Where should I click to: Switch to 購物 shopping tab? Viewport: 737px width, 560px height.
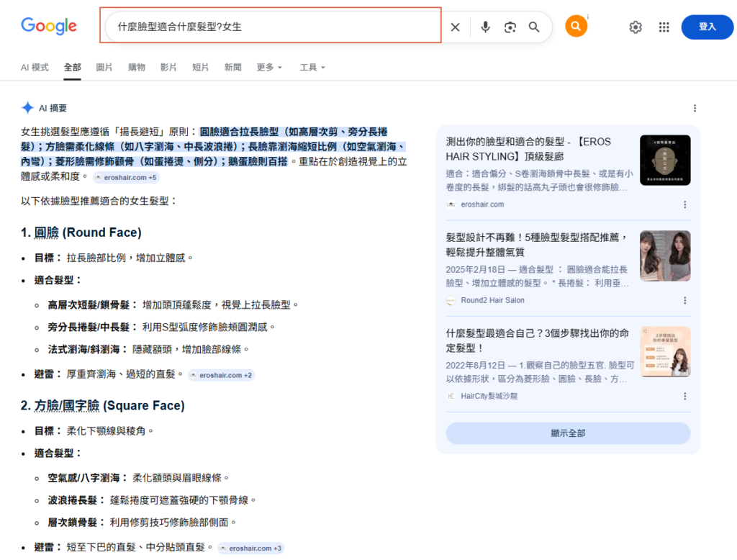tap(136, 67)
